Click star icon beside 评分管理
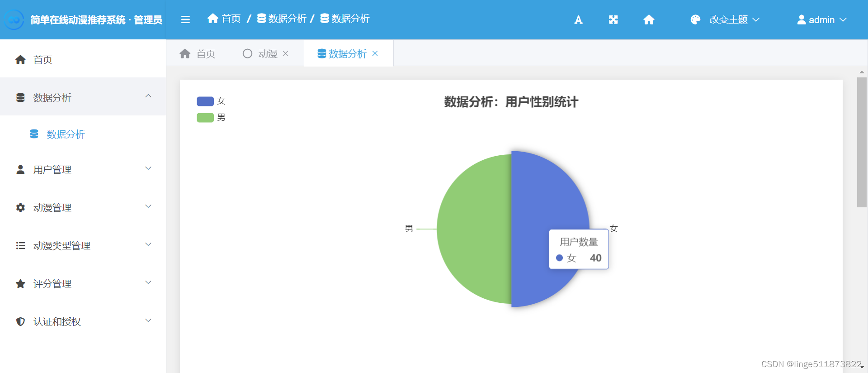This screenshot has width=868, height=373. pyautogui.click(x=20, y=283)
